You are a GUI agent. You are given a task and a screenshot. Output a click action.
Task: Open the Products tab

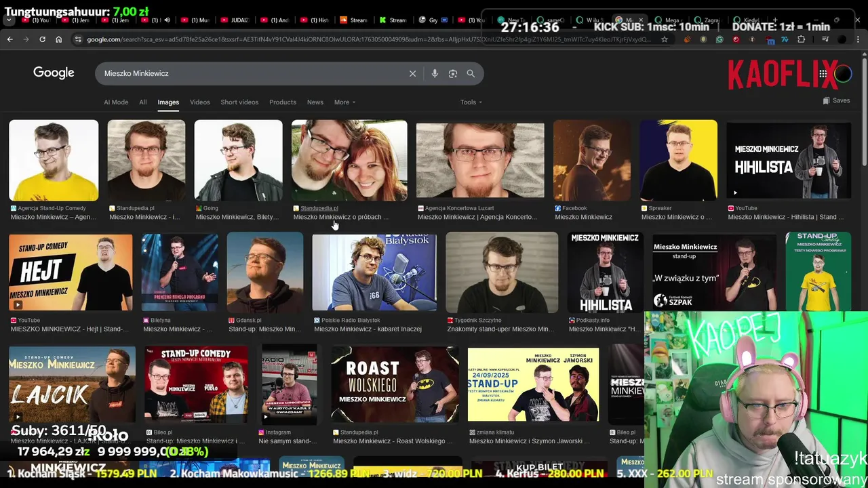pyautogui.click(x=283, y=102)
